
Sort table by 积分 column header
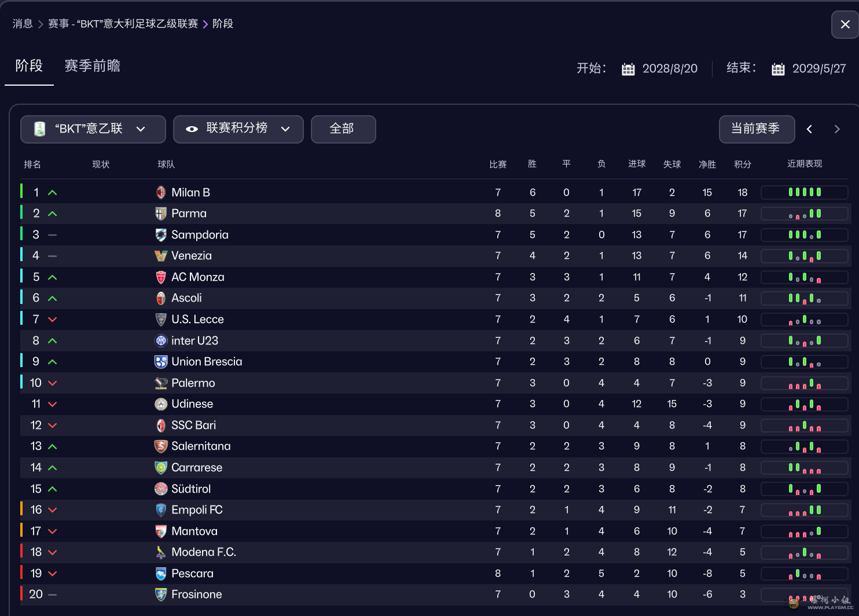(x=743, y=164)
